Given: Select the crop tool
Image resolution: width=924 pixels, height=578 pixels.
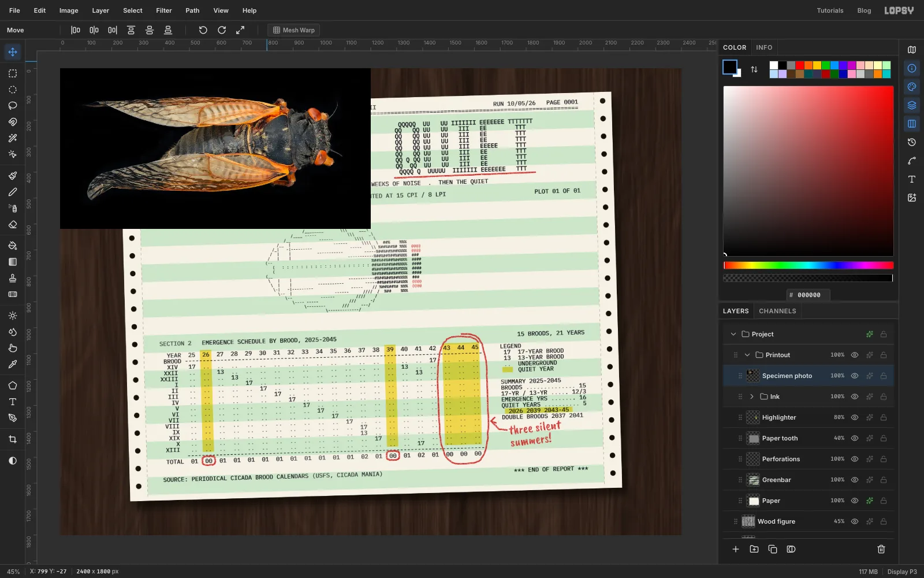Looking at the screenshot, I should tap(13, 439).
